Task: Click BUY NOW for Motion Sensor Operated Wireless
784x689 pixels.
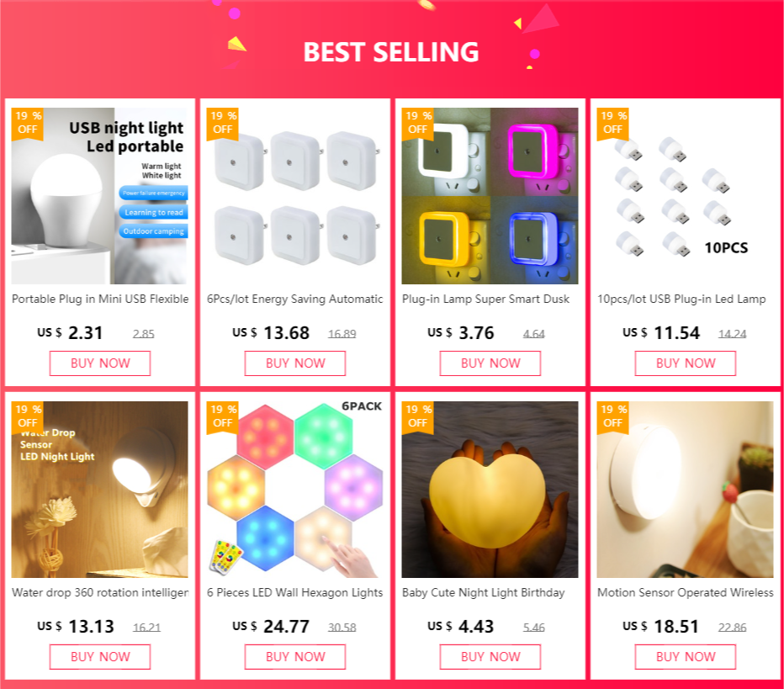Action: 686,656
